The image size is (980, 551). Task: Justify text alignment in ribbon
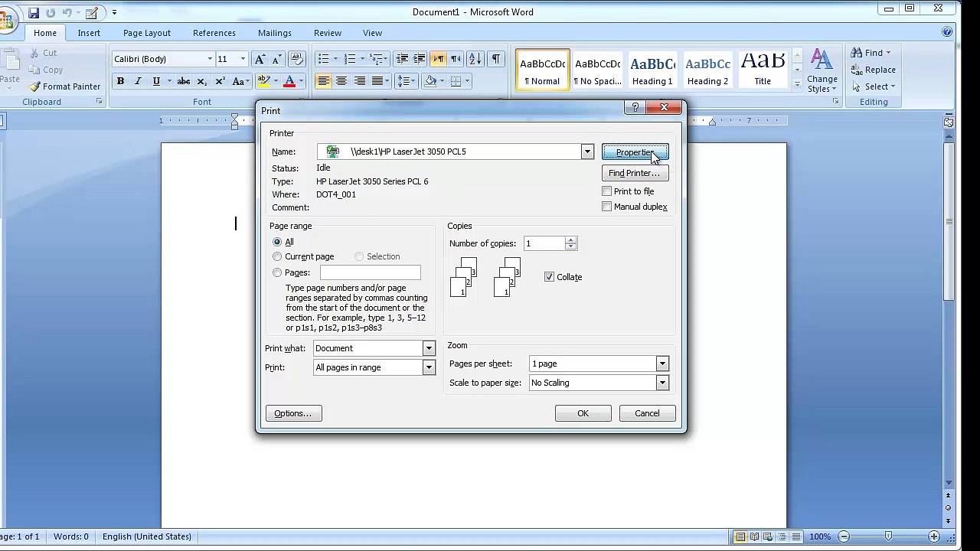point(377,81)
